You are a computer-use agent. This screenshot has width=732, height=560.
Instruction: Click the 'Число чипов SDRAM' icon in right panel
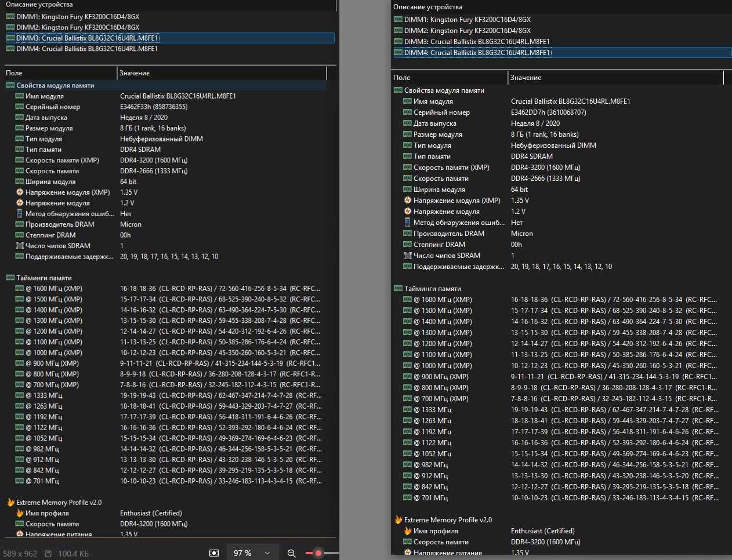(408, 256)
